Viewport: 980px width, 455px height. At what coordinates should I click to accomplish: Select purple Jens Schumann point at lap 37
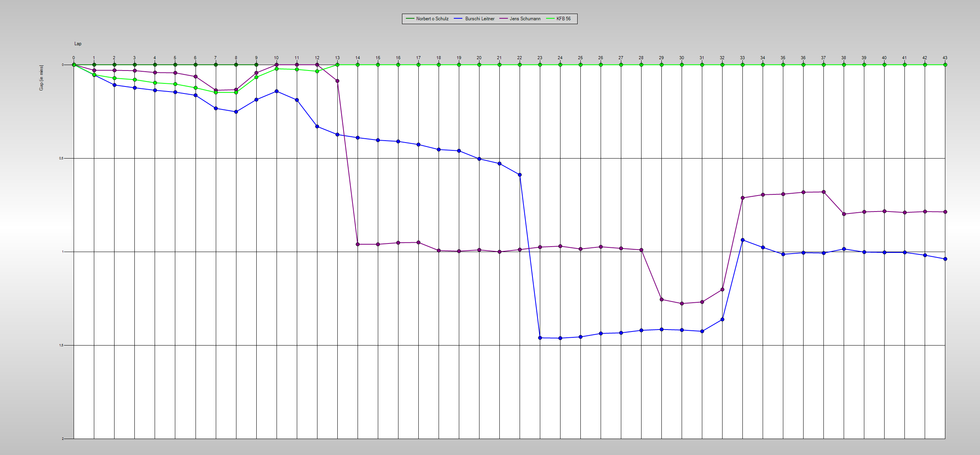pos(824,192)
